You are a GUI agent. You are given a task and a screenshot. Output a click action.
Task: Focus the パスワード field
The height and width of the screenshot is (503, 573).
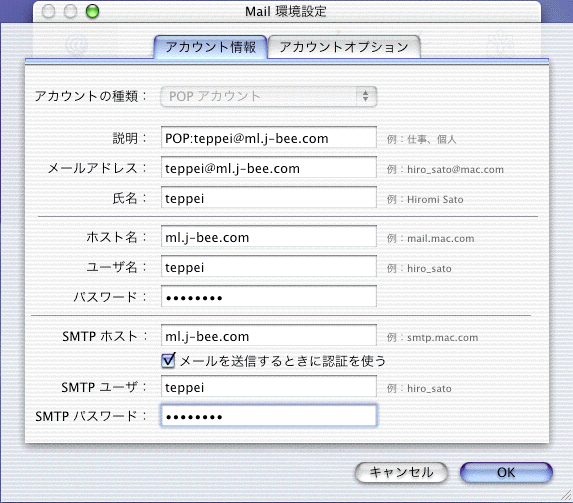(x=269, y=296)
